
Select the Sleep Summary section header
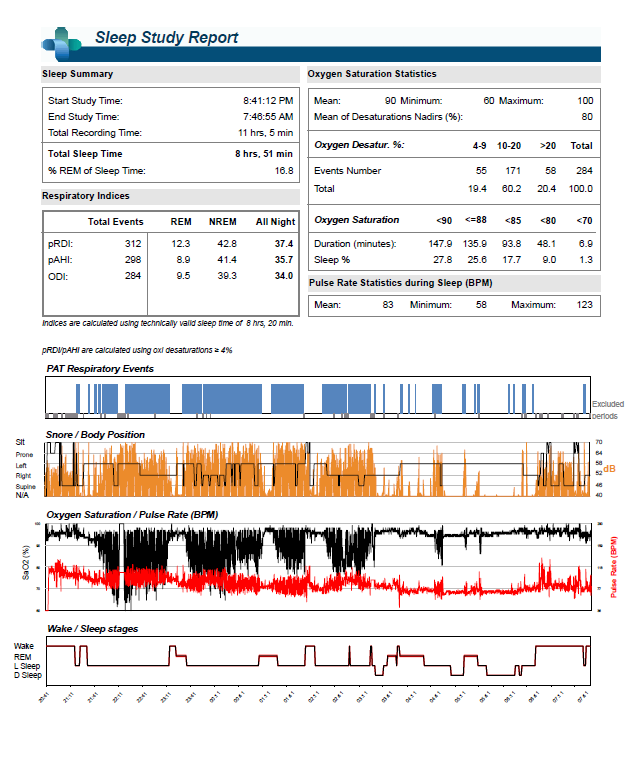coord(78,74)
